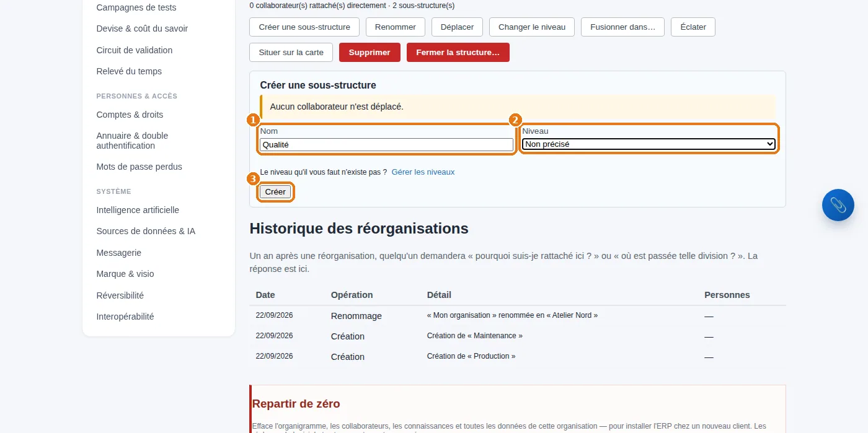Click the red Supprimer button

click(x=370, y=53)
